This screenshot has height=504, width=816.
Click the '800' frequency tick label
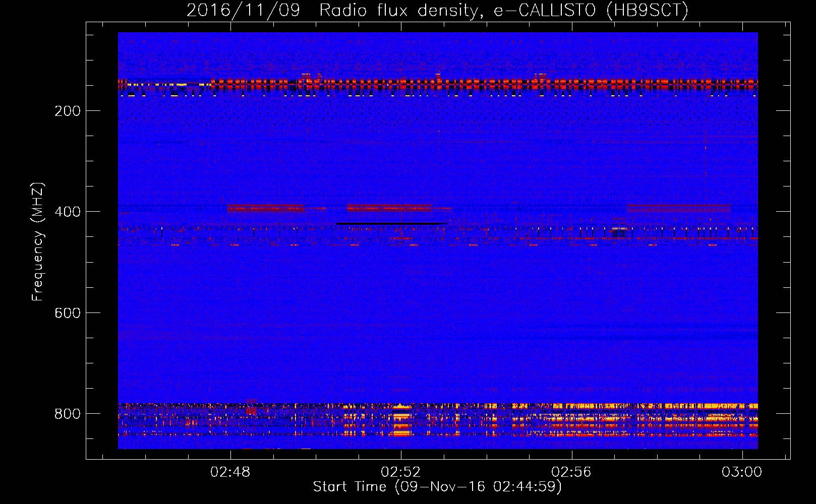pyautogui.click(x=68, y=414)
